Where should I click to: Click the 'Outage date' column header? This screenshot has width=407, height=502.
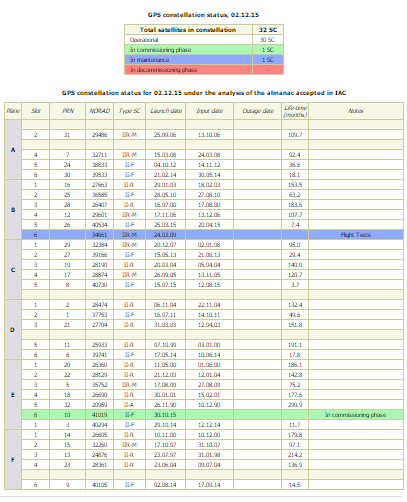point(258,111)
